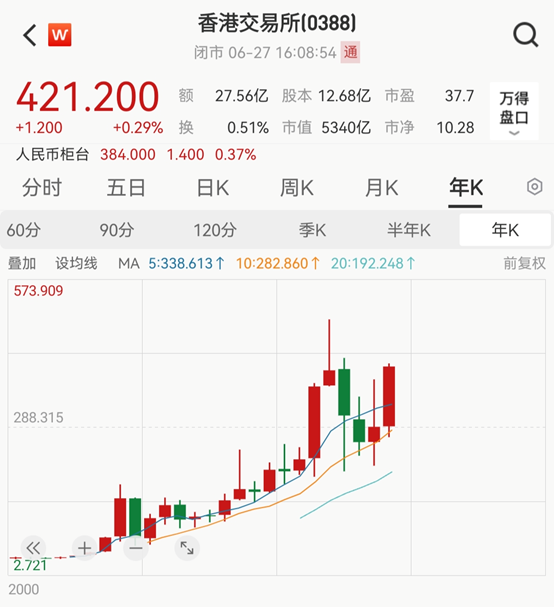The image size is (554, 607).
Task: Tap MA 10:282.860 value
Action: [278, 264]
